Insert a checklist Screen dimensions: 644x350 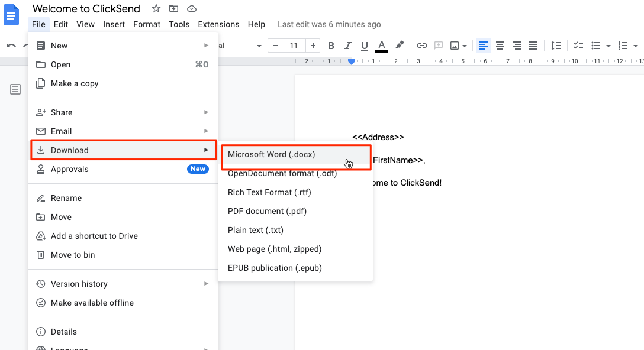click(x=578, y=46)
